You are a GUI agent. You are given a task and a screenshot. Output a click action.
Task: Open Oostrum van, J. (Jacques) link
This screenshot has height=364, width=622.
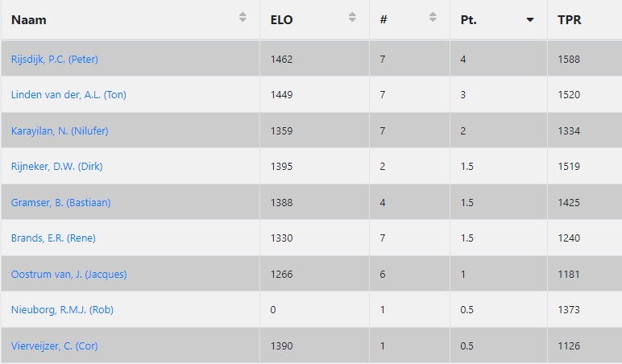69,275
